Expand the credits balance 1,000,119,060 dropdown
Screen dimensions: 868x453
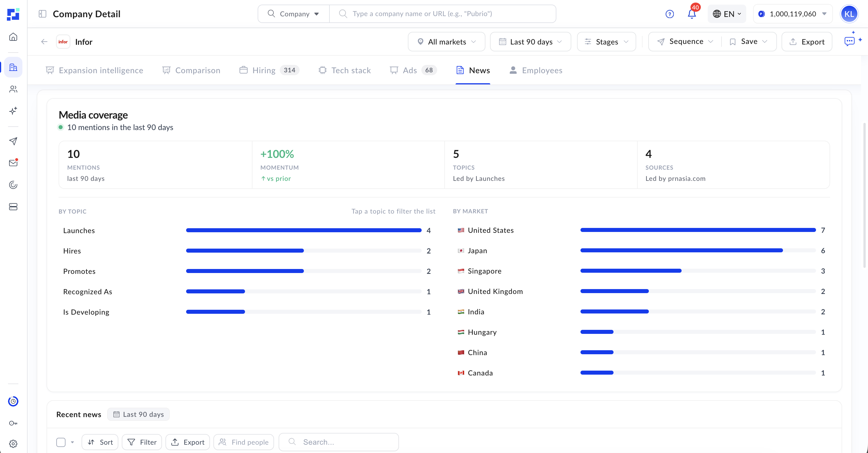(x=792, y=14)
